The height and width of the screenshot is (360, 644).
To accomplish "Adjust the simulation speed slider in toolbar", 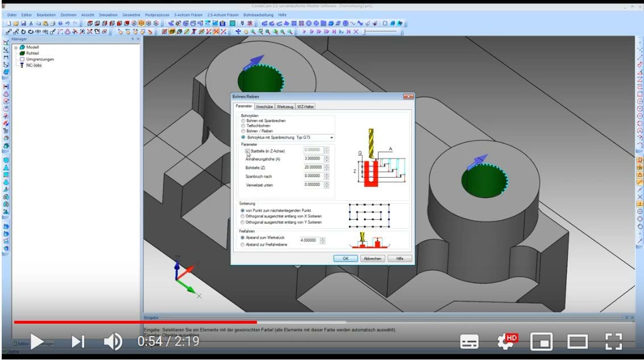I will pyautogui.click(x=381, y=31).
